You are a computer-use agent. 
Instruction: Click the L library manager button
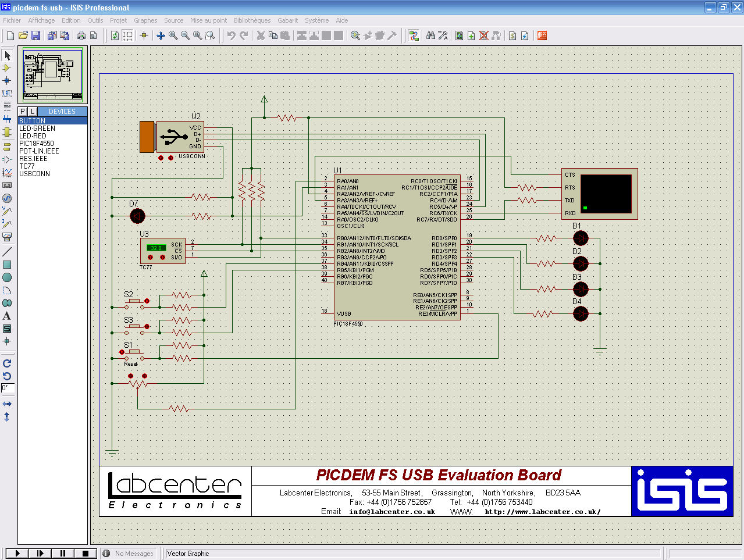(x=33, y=111)
